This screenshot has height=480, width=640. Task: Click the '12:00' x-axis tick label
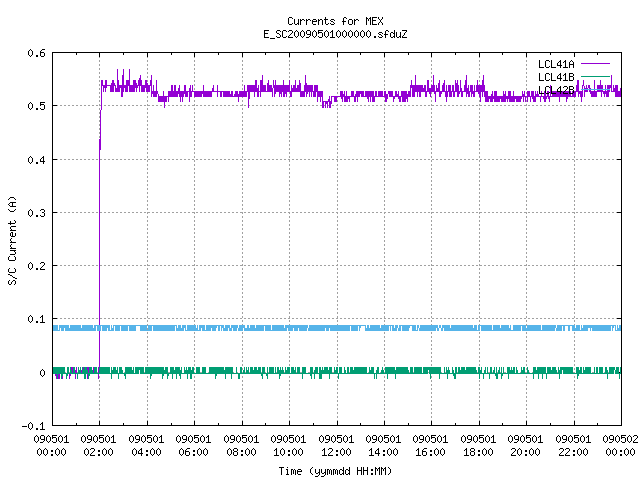[x=336, y=452]
